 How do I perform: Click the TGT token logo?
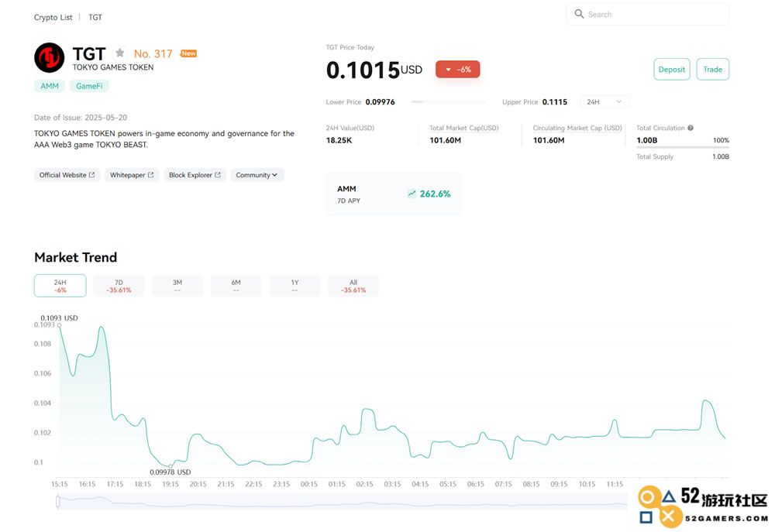pos(49,58)
